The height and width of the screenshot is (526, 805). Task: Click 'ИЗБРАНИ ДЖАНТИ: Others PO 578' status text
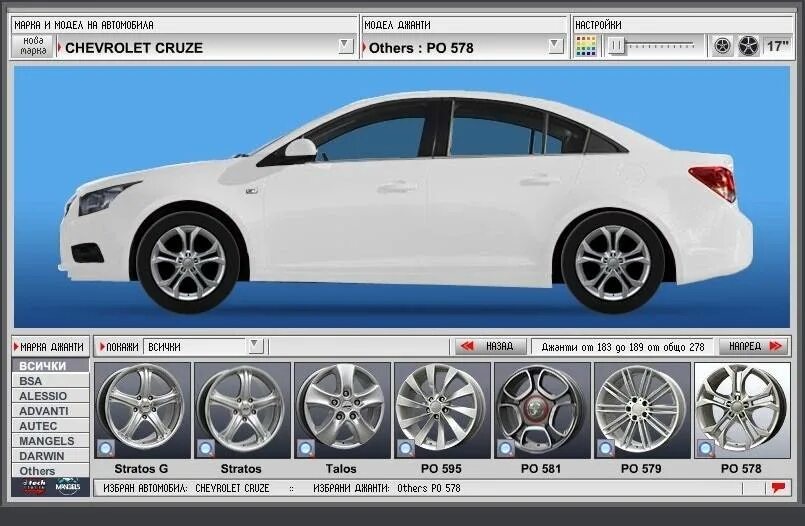coord(387,488)
